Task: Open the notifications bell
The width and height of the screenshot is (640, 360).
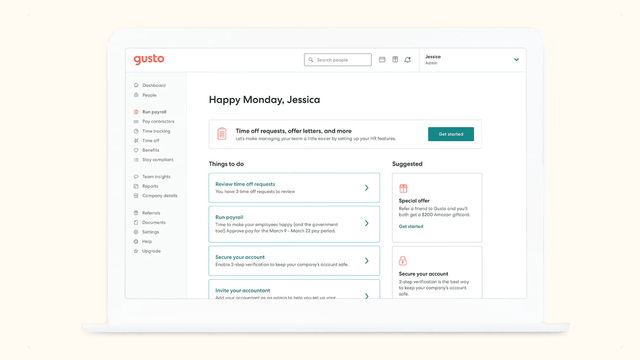Action: point(407,60)
